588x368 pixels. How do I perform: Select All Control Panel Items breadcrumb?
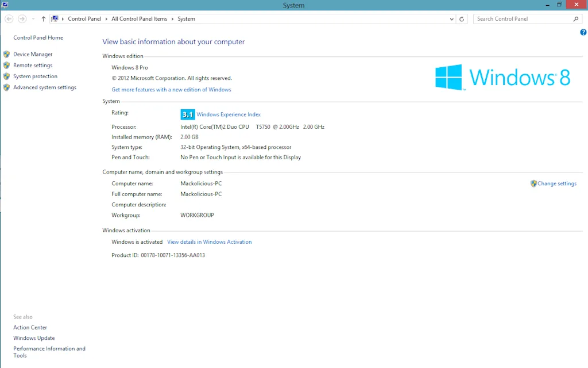click(x=139, y=19)
